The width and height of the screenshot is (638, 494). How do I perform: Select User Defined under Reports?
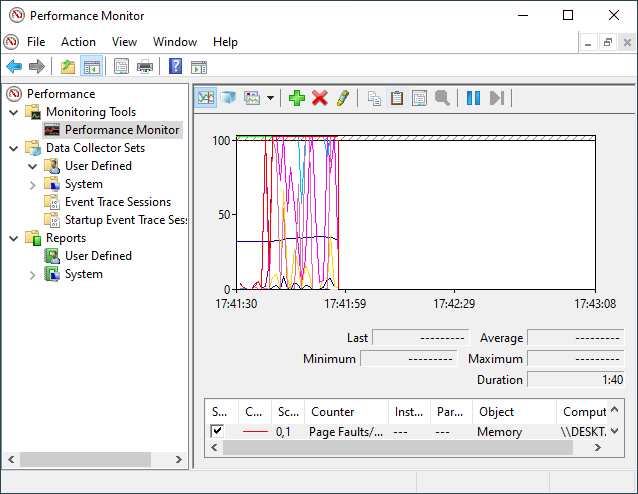coord(98,256)
